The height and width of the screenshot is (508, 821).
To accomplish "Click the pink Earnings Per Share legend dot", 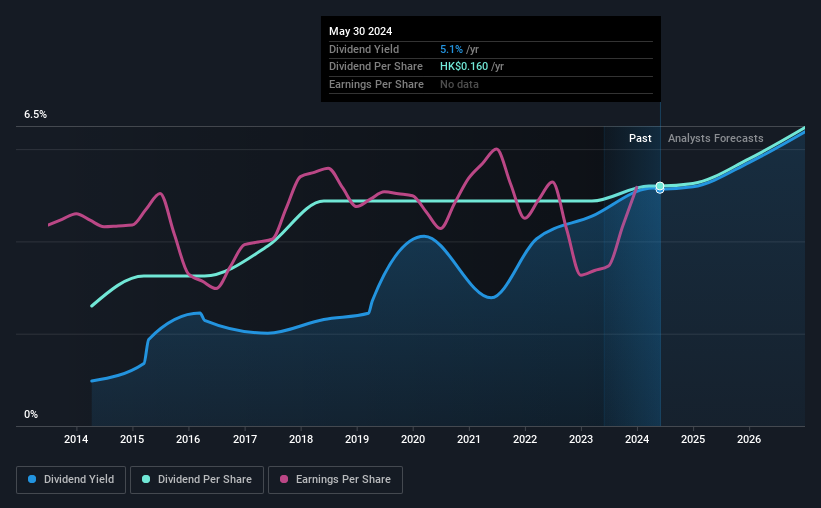I will pos(284,479).
